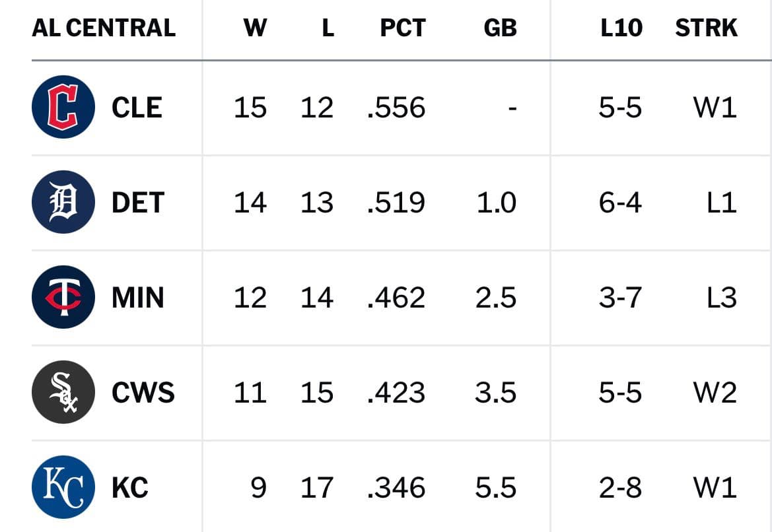Sort standings by W column header
772x532 pixels.
click(x=255, y=28)
